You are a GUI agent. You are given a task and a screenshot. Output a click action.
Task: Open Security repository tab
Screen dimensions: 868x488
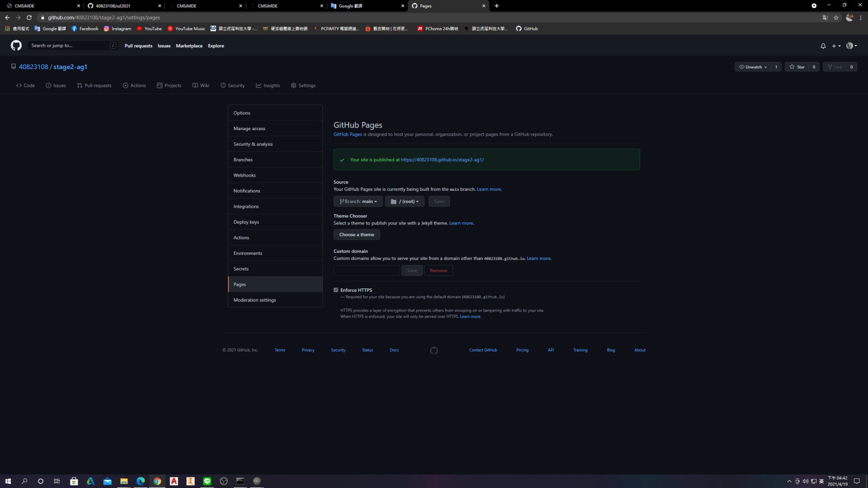point(233,85)
